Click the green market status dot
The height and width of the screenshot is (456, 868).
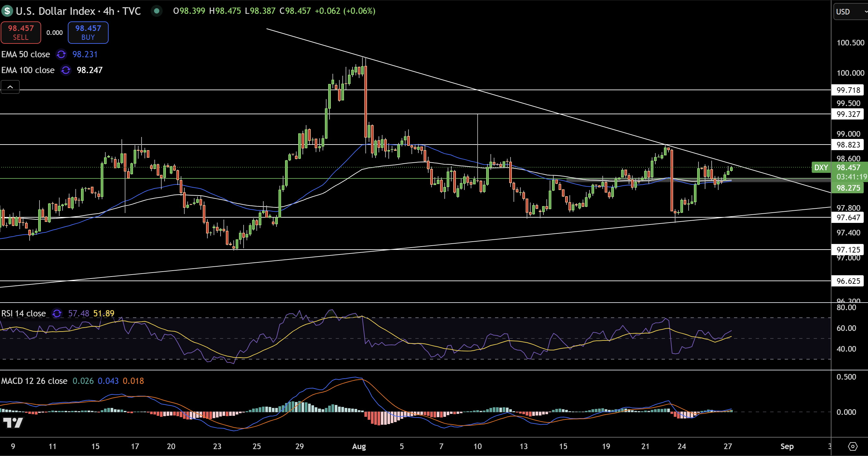pos(156,11)
